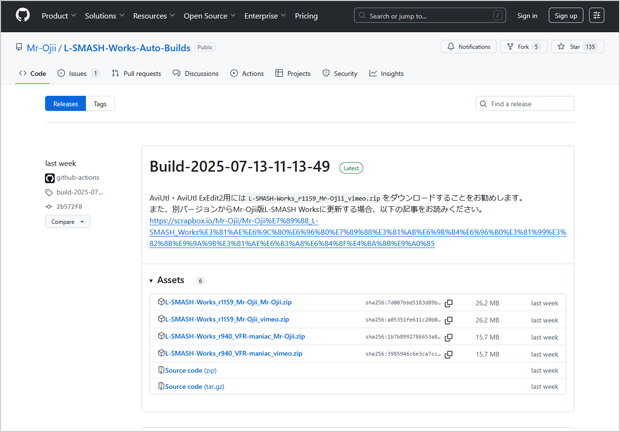Open commit 2b572f8
Viewport: 620px width, 432px height.
[x=69, y=206]
